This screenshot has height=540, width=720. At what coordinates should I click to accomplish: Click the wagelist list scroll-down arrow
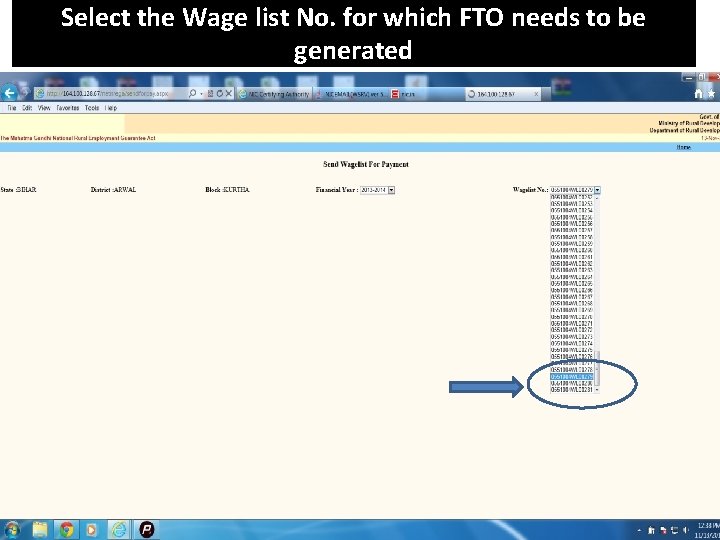[x=597, y=390]
